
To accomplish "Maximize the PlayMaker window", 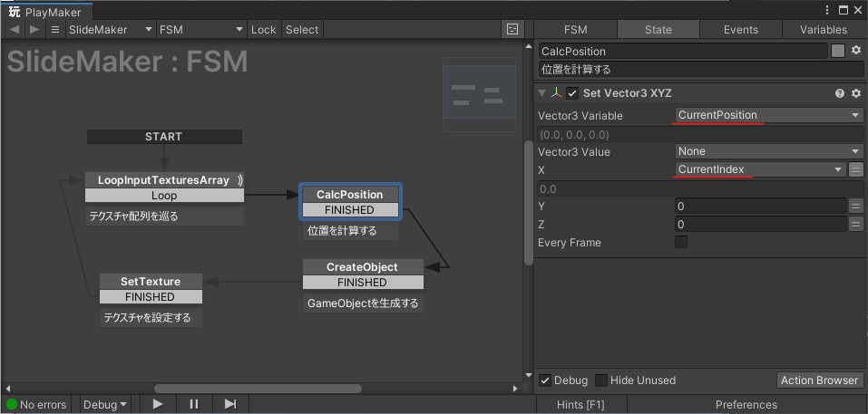I will tap(844, 10).
